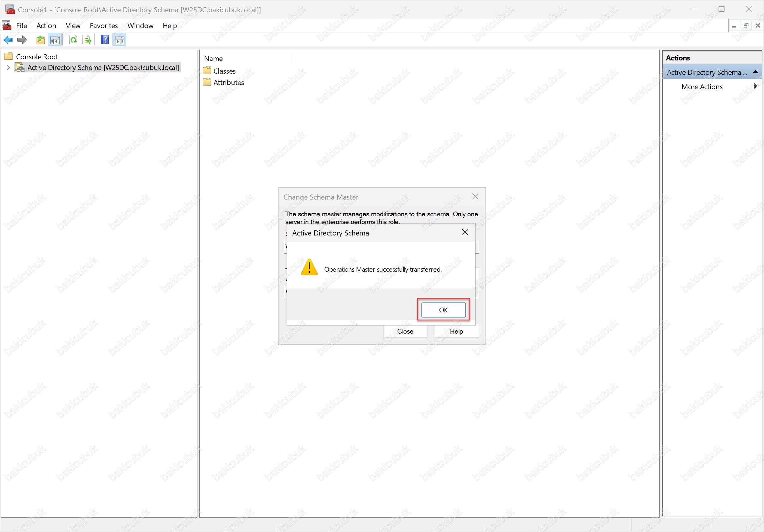764x532 pixels.
Task: Click the Console1 title bar app icon
Action: pos(10,9)
